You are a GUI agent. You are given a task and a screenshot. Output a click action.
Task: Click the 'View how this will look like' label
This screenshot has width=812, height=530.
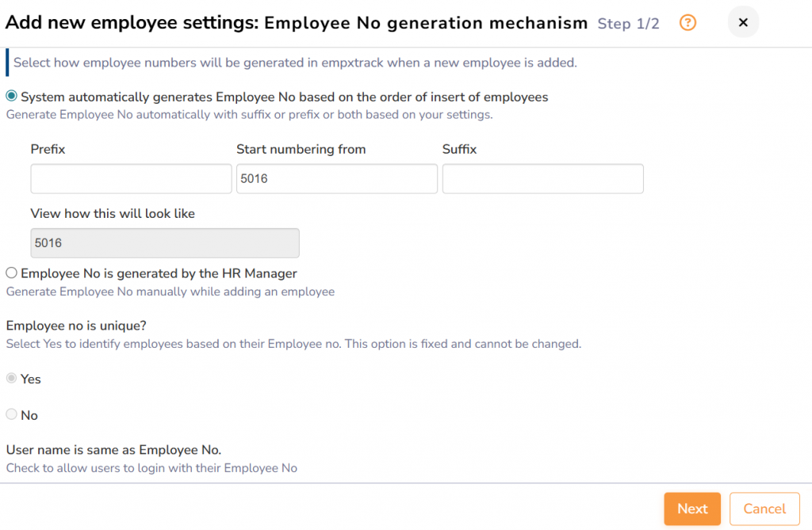pyautogui.click(x=113, y=213)
